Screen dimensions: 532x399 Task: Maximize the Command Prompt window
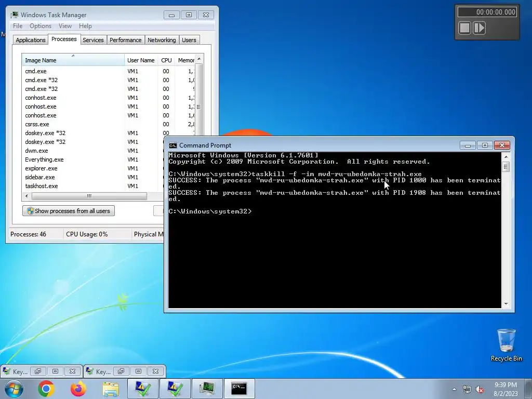pos(485,145)
